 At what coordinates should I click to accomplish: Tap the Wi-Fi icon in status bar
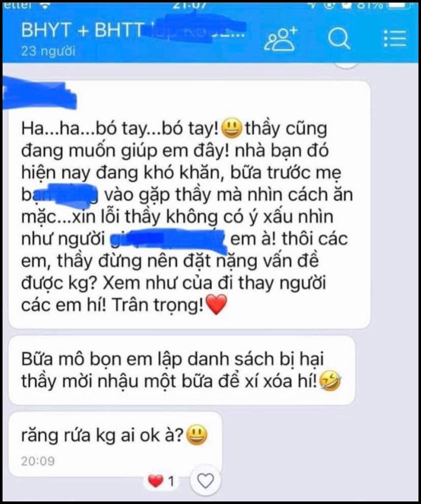click(x=44, y=6)
